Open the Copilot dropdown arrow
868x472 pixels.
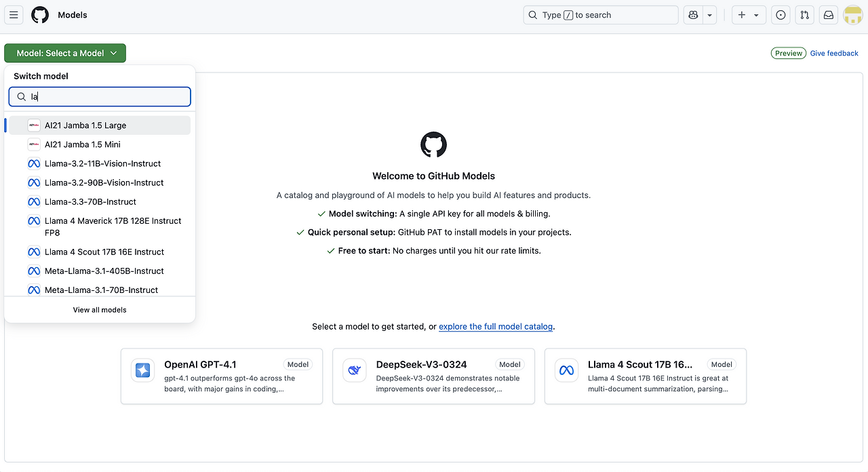(x=710, y=15)
